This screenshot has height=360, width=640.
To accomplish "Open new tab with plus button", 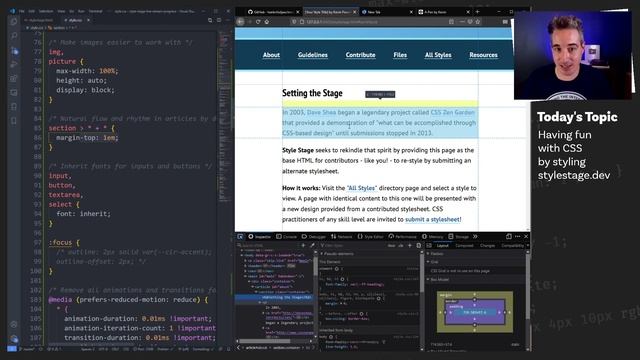I will [x=477, y=11].
